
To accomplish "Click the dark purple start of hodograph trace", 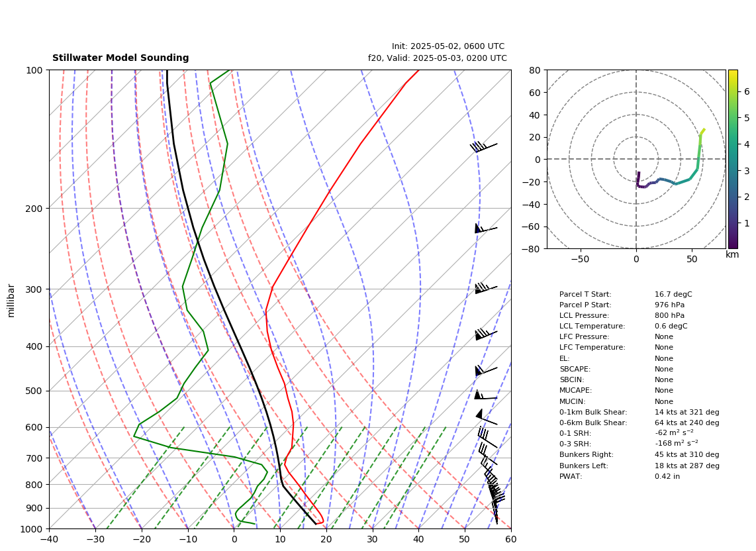I will click(x=639, y=174).
